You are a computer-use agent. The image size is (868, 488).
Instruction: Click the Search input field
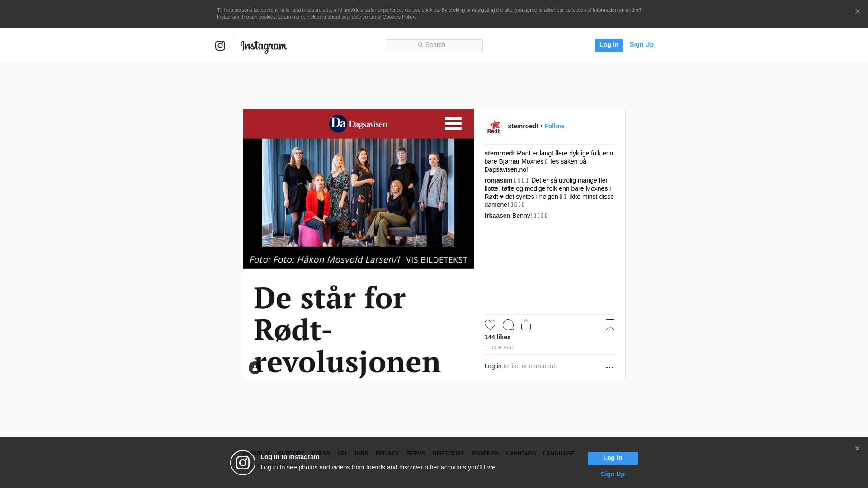tap(434, 45)
